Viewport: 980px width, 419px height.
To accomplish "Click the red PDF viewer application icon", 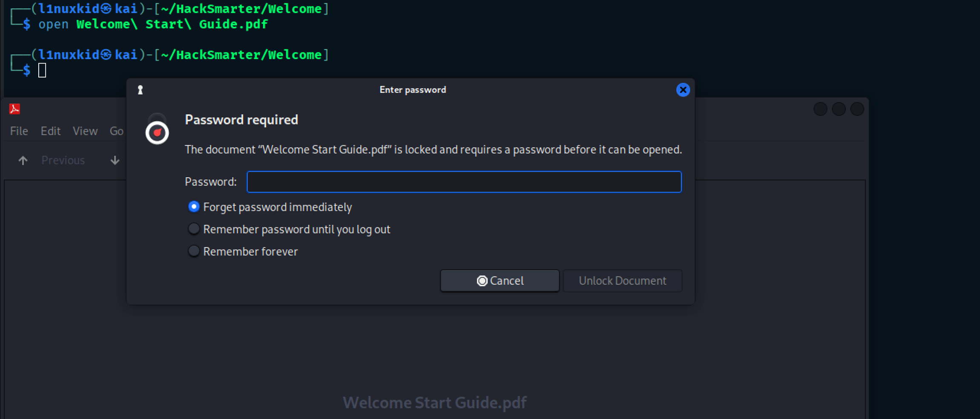I will (15, 109).
